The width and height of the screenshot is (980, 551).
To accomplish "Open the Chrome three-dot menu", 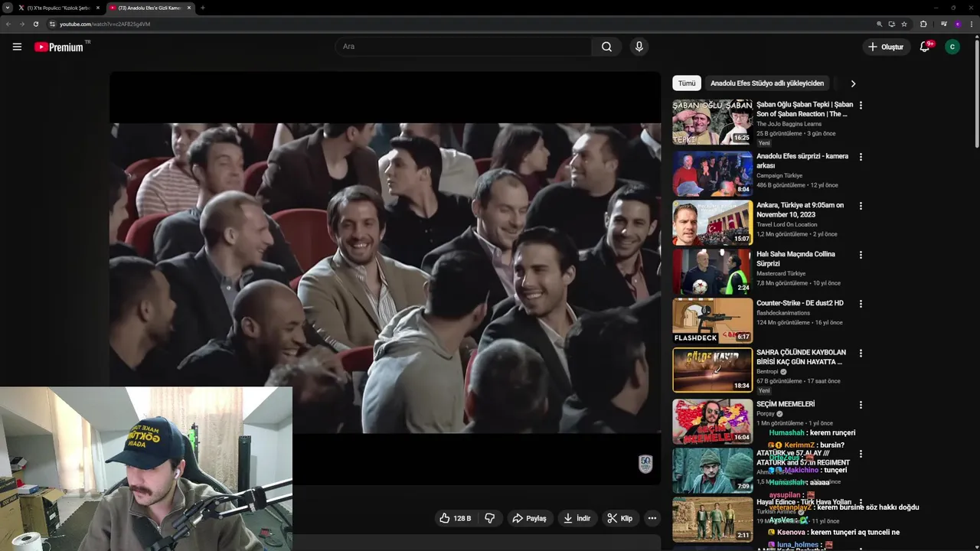I will (x=971, y=24).
